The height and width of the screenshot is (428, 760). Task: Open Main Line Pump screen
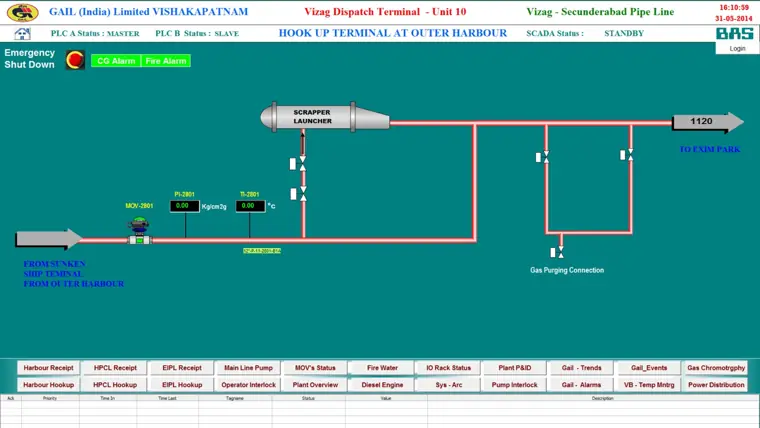click(249, 368)
